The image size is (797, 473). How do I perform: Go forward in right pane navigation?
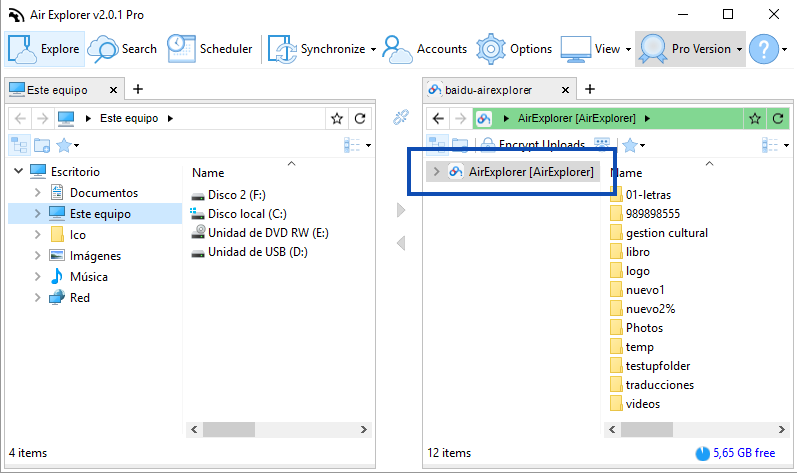click(461, 118)
